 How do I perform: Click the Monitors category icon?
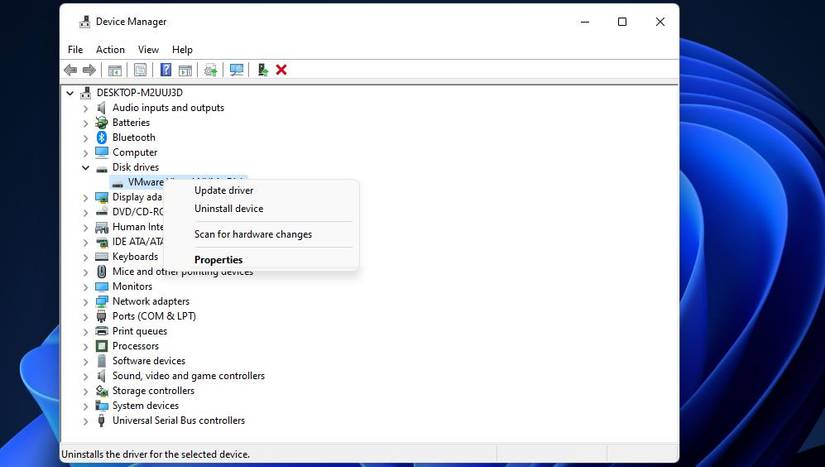pyautogui.click(x=102, y=287)
